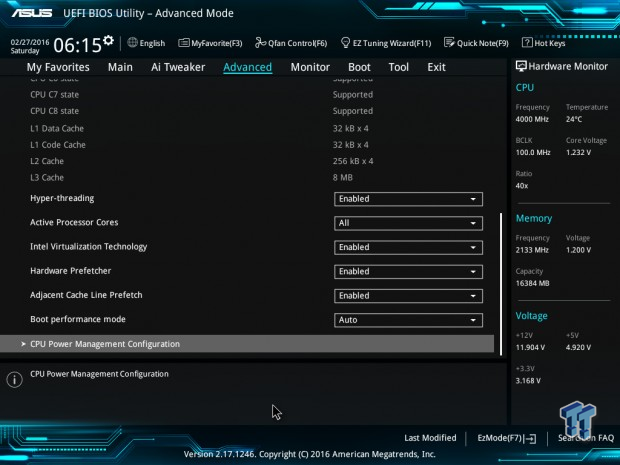
Task: Click the Intel Virtualization Technology label
Action: click(89, 247)
